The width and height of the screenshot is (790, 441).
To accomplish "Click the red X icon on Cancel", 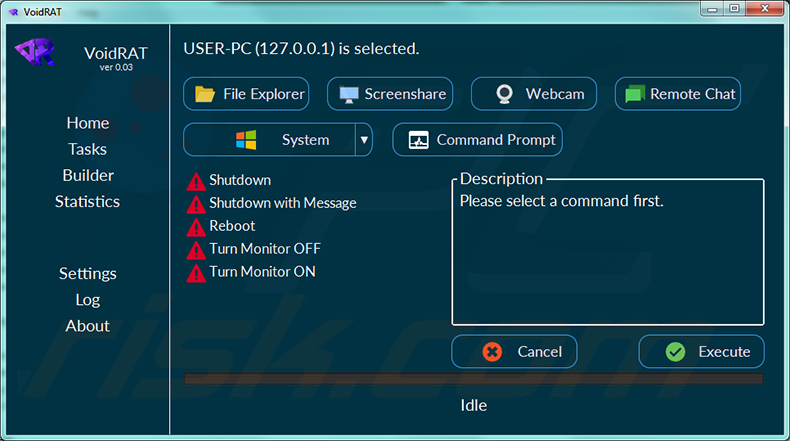I will coord(492,352).
